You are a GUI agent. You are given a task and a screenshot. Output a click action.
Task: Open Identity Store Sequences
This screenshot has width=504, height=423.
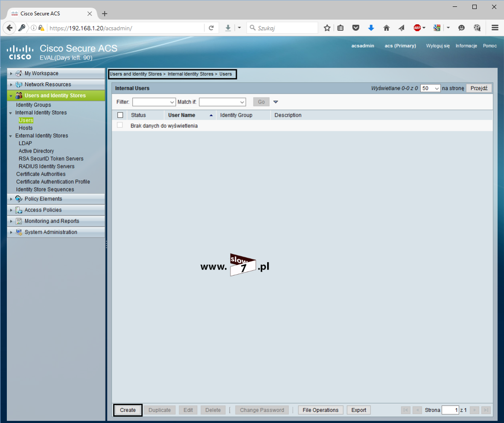tap(45, 189)
